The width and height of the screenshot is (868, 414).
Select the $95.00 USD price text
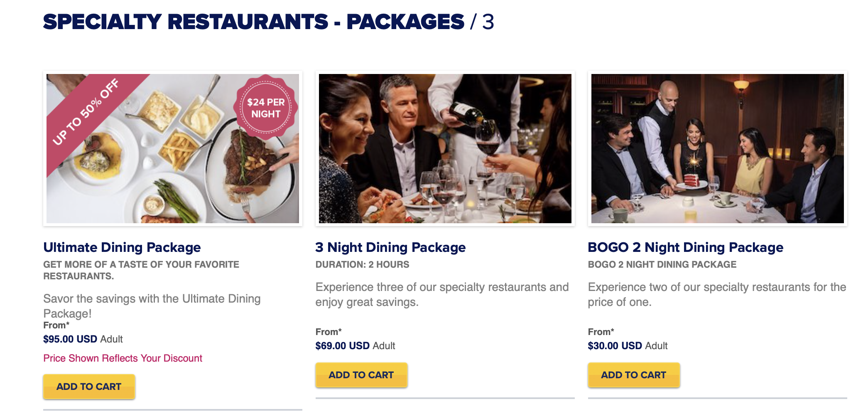click(x=70, y=339)
